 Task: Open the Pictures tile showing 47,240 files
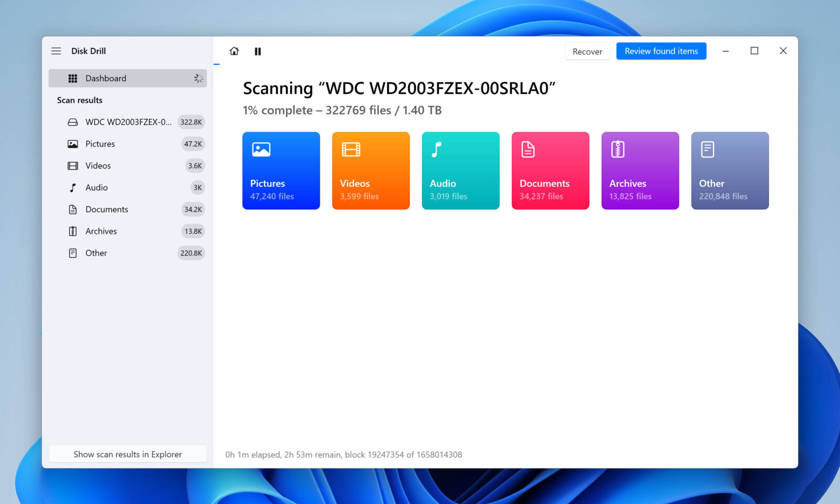point(281,171)
